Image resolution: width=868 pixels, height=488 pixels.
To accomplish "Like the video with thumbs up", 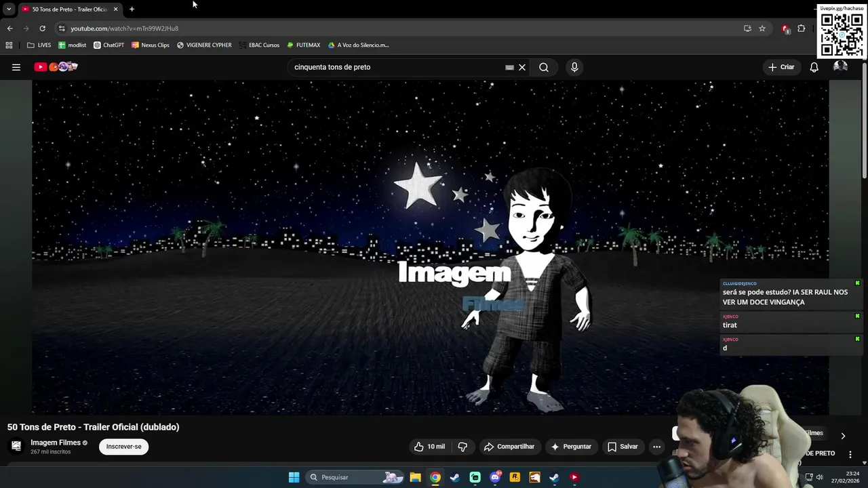I will [429, 447].
